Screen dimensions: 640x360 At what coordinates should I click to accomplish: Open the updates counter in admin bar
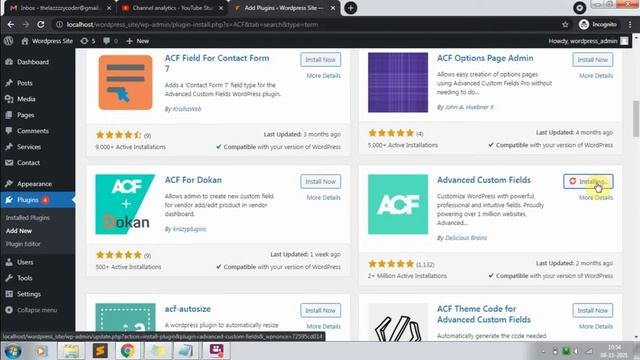88,41
